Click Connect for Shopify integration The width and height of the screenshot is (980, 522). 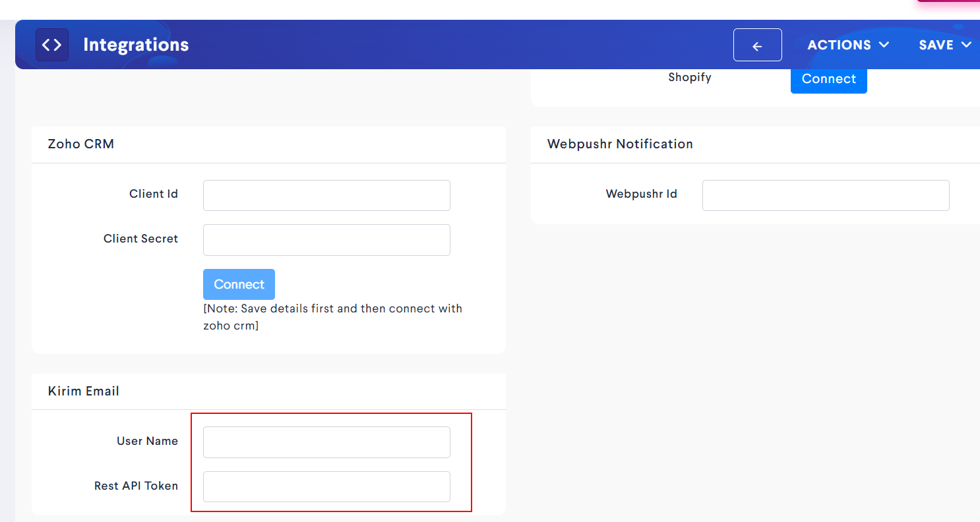click(x=828, y=78)
